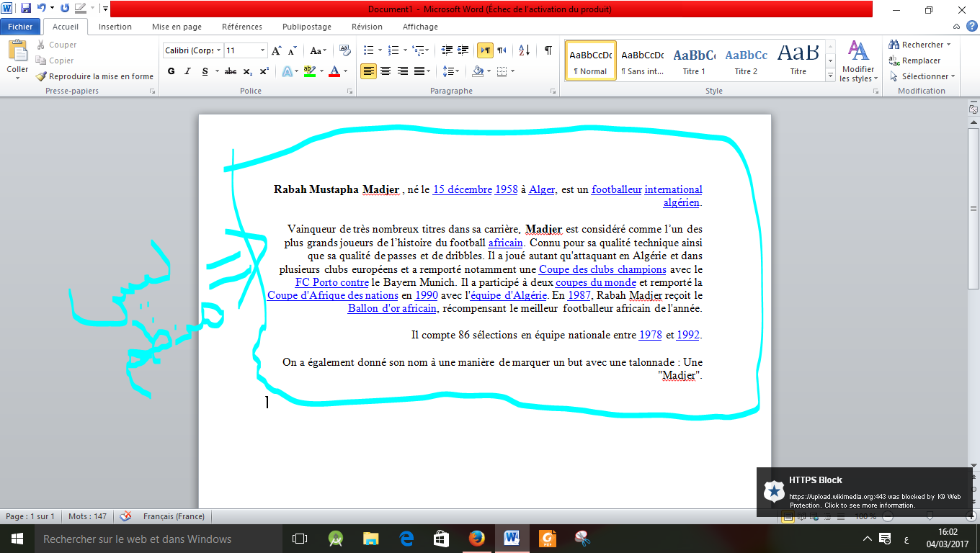Open Microsoft Edge from the taskbar
Screen dimensions: 980x553
(x=406, y=539)
